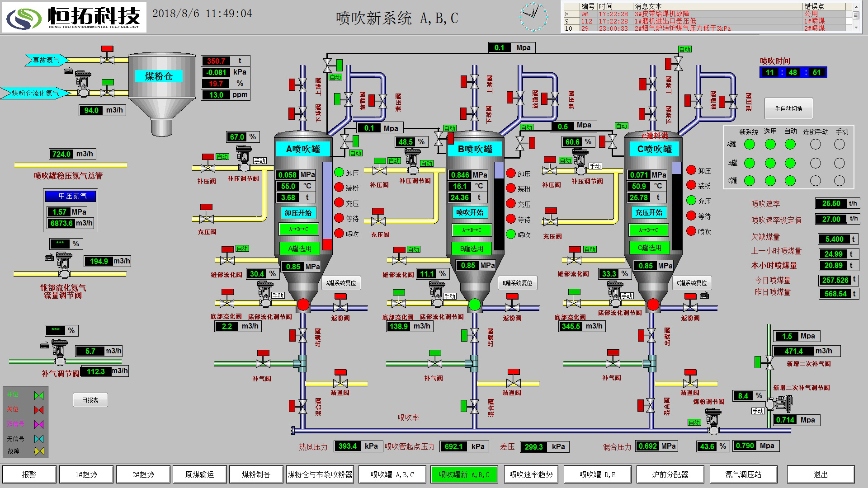Click the A罐 补气阀 valve icon
The height and width of the screenshot is (488, 868).
pyautogui.click(x=263, y=360)
